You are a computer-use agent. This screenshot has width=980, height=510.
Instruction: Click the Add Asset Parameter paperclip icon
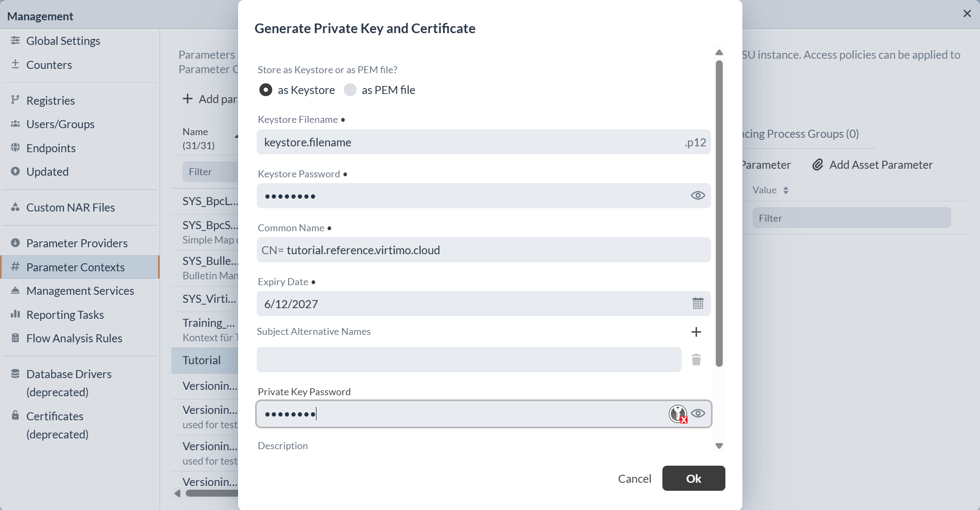[818, 164]
